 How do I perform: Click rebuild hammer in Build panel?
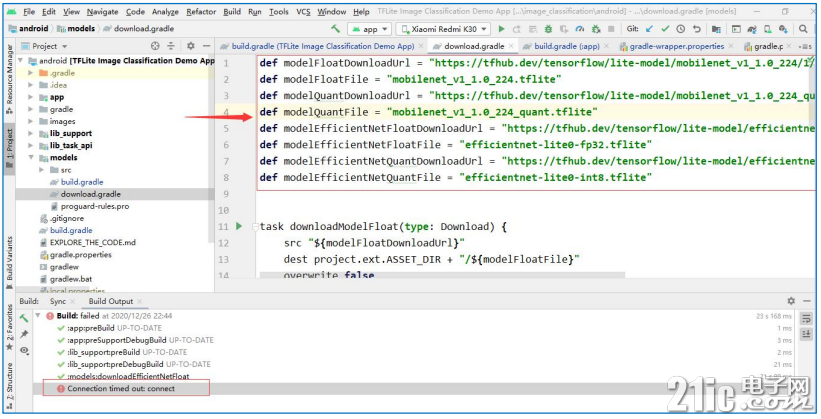point(24,318)
